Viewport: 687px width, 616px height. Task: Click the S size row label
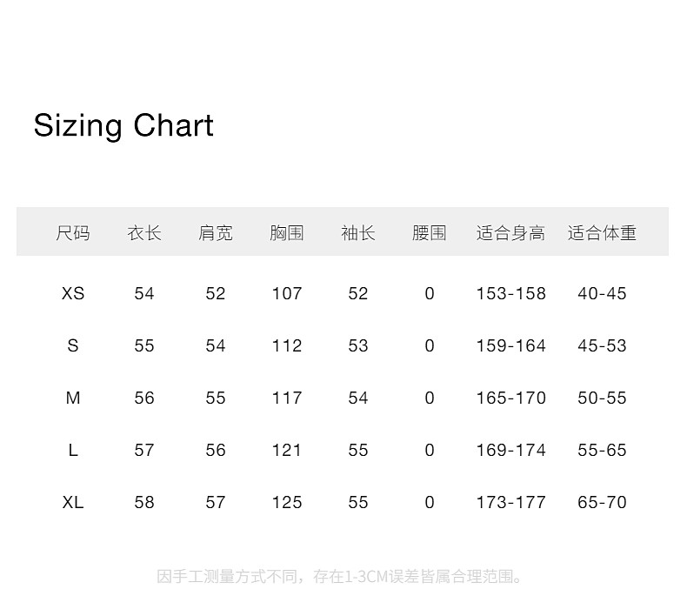point(73,345)
